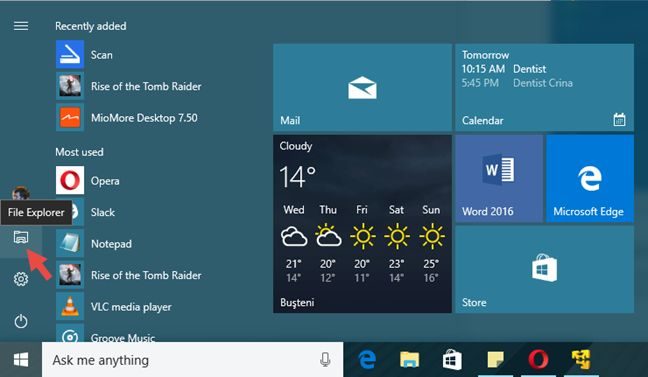The image size is (648, 377).
Task: Expand the hamburger menu in Start
Action: 21,26
